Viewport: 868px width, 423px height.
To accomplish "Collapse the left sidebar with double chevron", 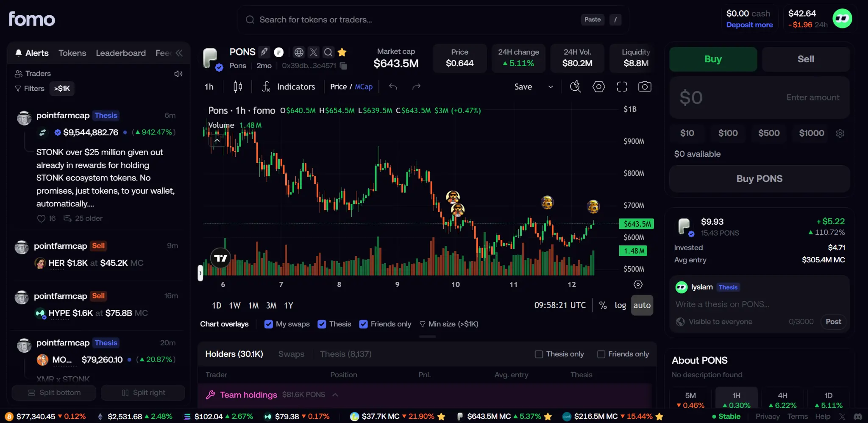I will (179, 53).
